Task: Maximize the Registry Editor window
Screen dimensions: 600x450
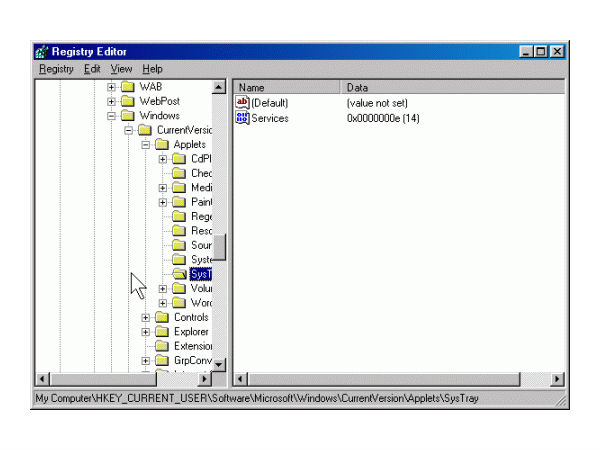Action: [541, 52]
